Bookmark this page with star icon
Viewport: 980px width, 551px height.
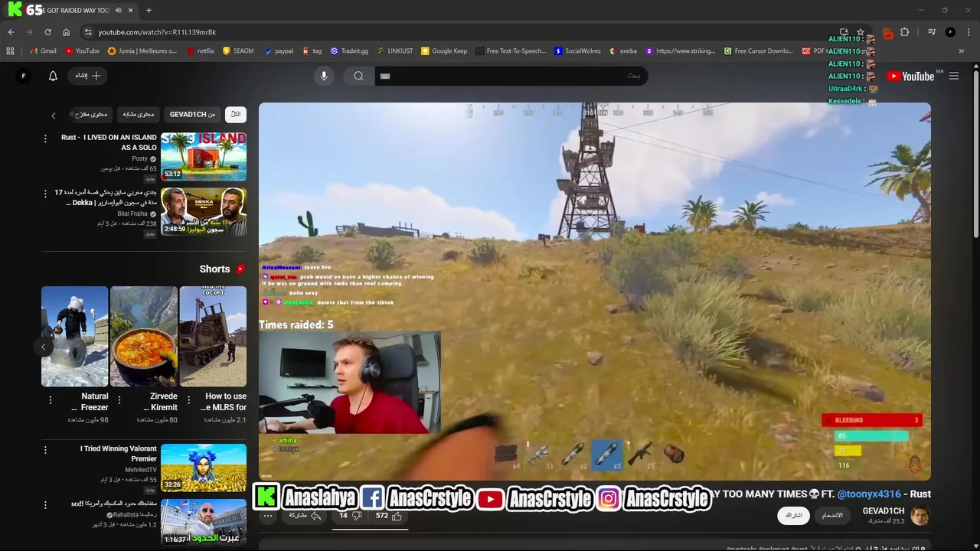(x=861, y=32)
